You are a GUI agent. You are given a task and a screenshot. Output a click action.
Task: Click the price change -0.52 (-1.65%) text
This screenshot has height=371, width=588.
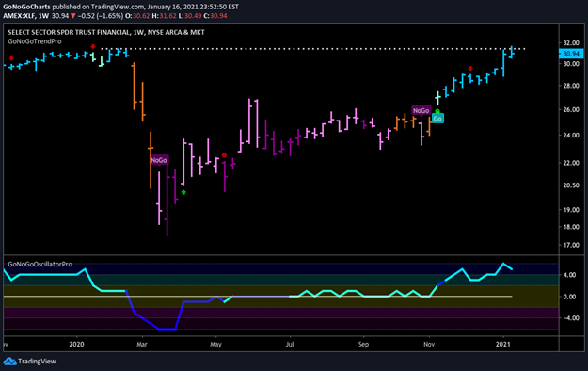point(101,16)
